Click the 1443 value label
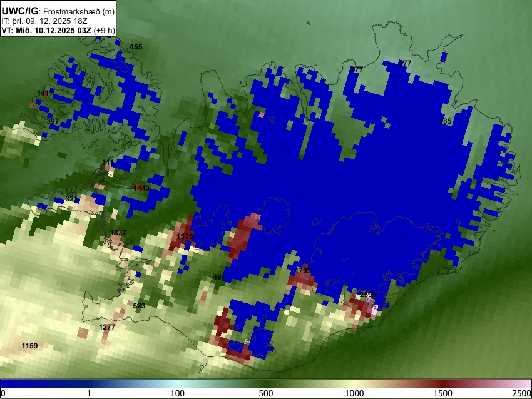This screenshot has height=399, width=532. [x=141, y=188]
